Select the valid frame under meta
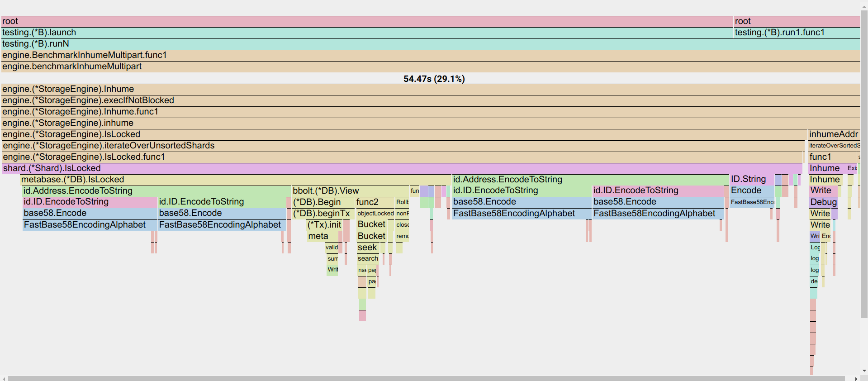This screenshot has height=381, width=868. pyautogui.click(x=332, y=248)
